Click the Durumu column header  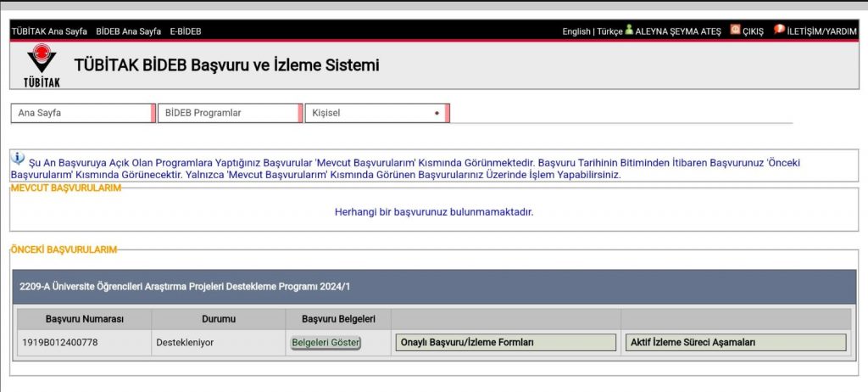point(219,319)
